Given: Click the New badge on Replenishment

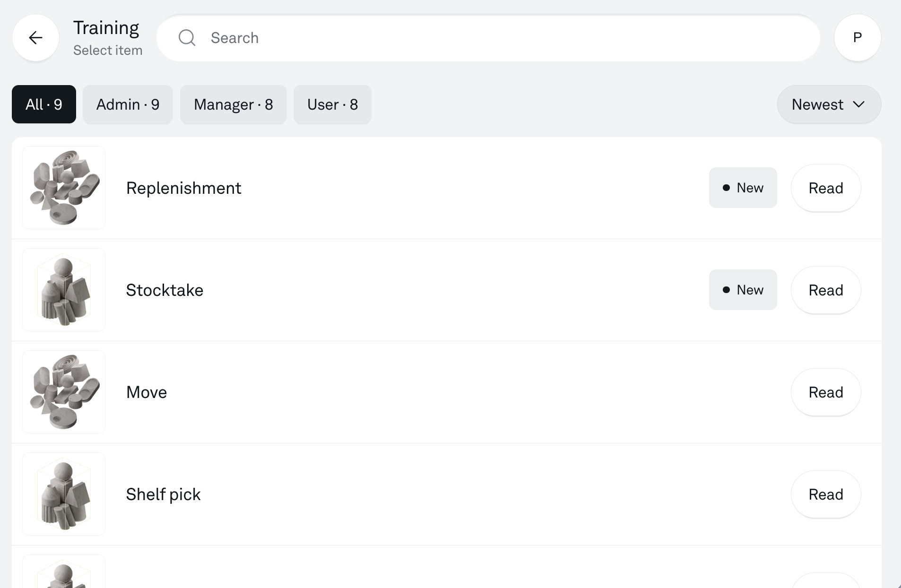Looking at the screenshot, I should point(743,188).
